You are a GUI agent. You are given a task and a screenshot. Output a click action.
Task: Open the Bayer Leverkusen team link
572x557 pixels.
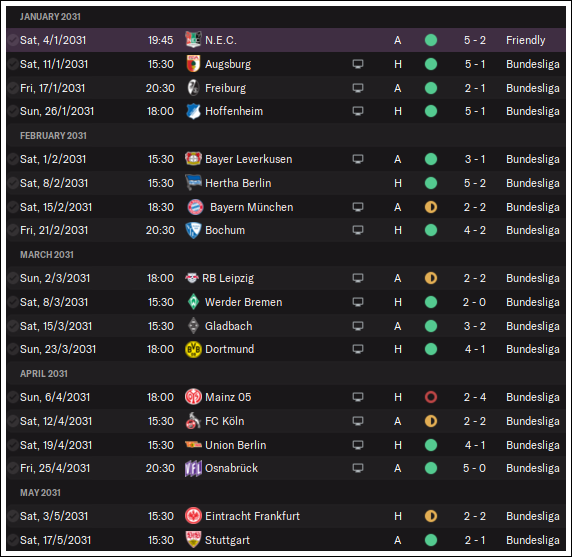pyautogui.click(x=248, y=159)
